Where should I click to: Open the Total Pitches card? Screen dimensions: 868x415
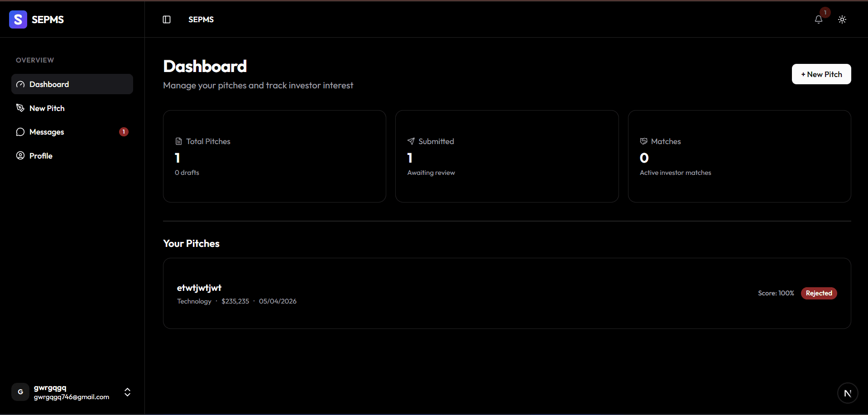point(274,156)
